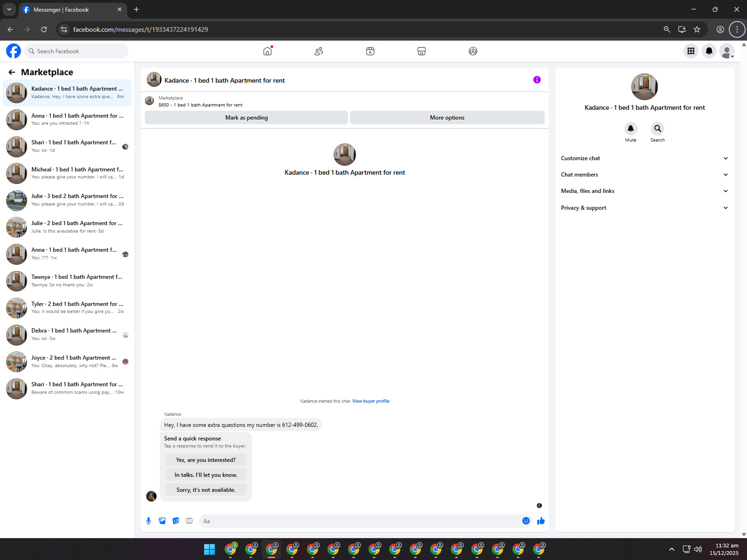Image resolution: width=747 pixels, height=560 pixels.
Task: Open Julie 2 bed 1 bath conversation
Action: pyautogui.click(x=67, y=227)
